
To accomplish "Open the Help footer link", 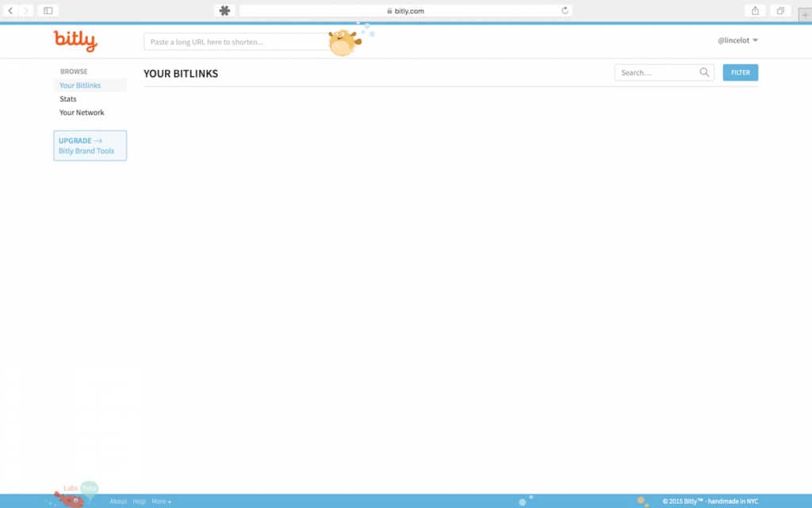I will click(140, 502).
